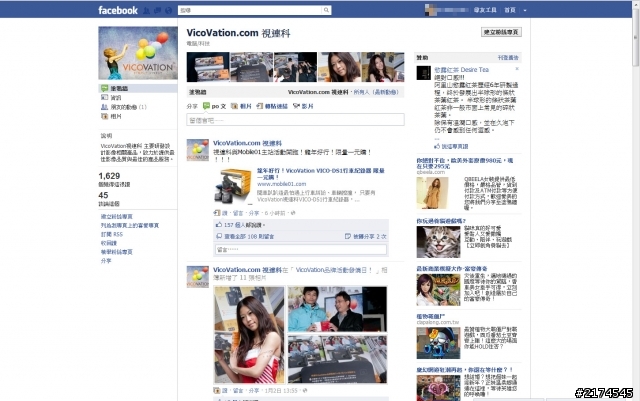The height and width of the screenshot is (401, 640).
Task: Open fourth photo strip thumbnail of woman's face
Action: point(339,67)
